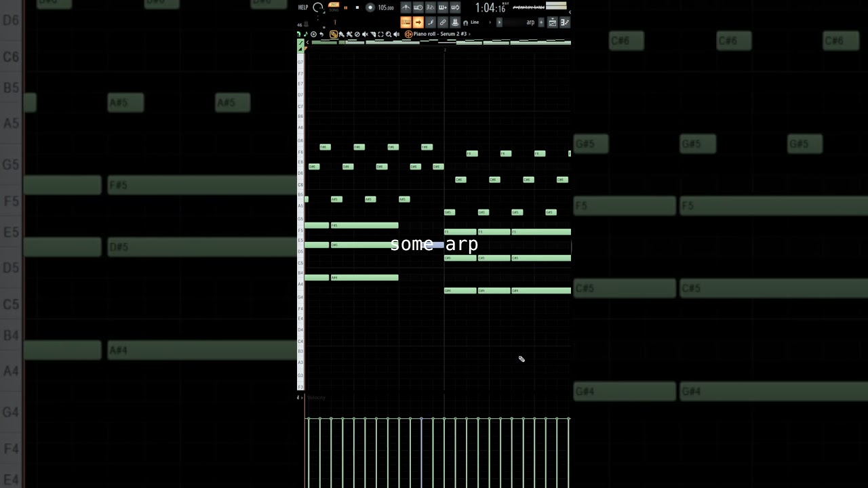
Task: Click the main snap magnet icon
Action: point(466,22)
